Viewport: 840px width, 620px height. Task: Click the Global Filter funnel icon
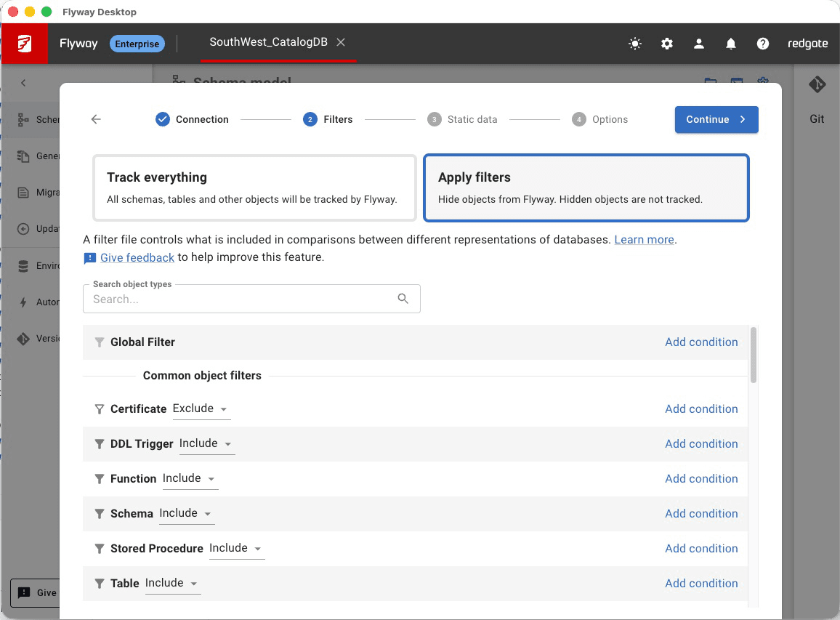(99, 342)
